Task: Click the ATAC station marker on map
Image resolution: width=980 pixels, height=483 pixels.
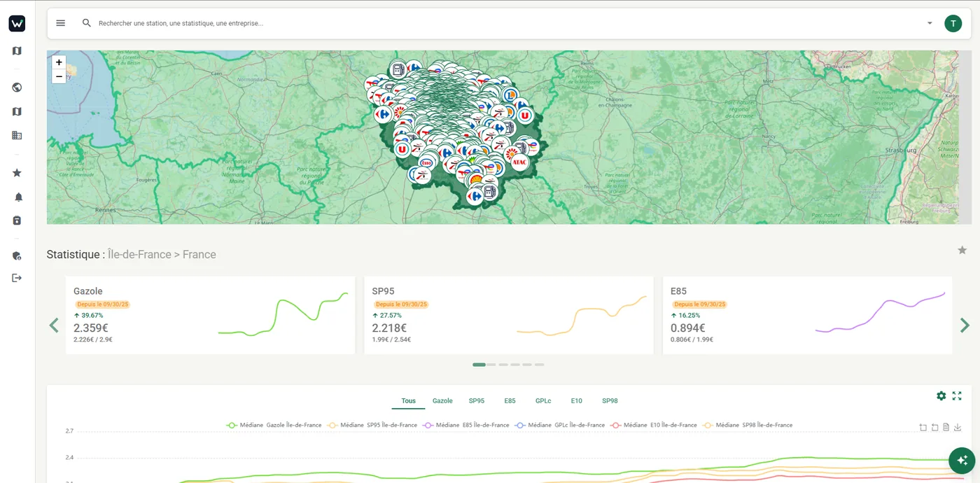Action: coord(519,162)
